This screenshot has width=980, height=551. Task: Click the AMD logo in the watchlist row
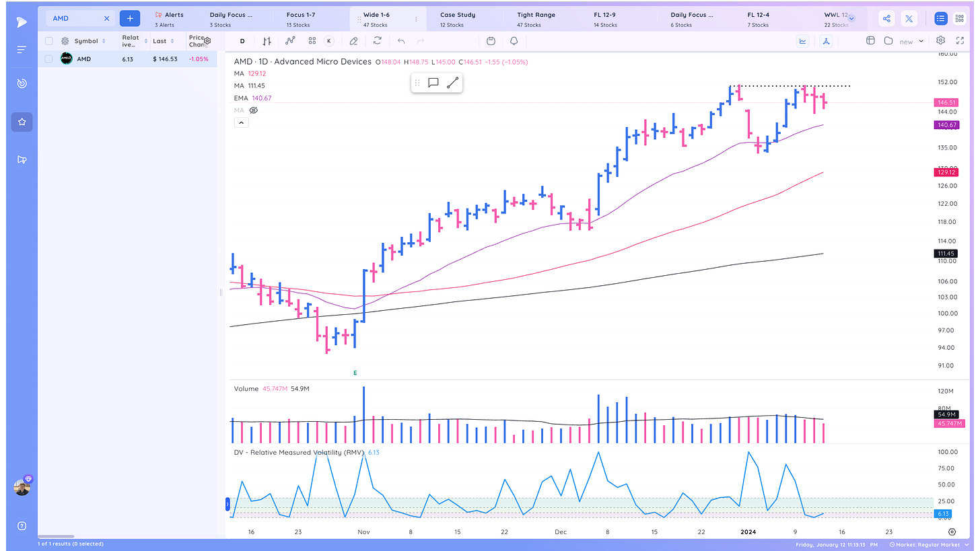[x=66, y=59]
